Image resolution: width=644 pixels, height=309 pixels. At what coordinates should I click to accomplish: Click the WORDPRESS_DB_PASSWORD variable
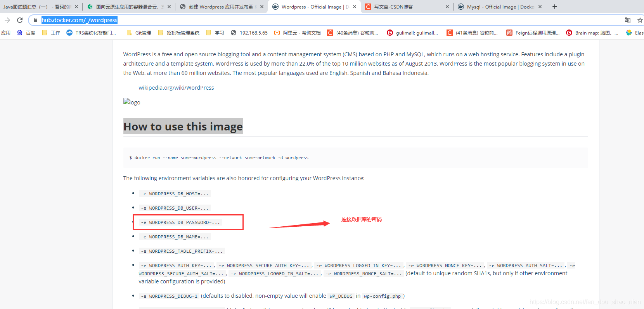[x=181, y=222]
